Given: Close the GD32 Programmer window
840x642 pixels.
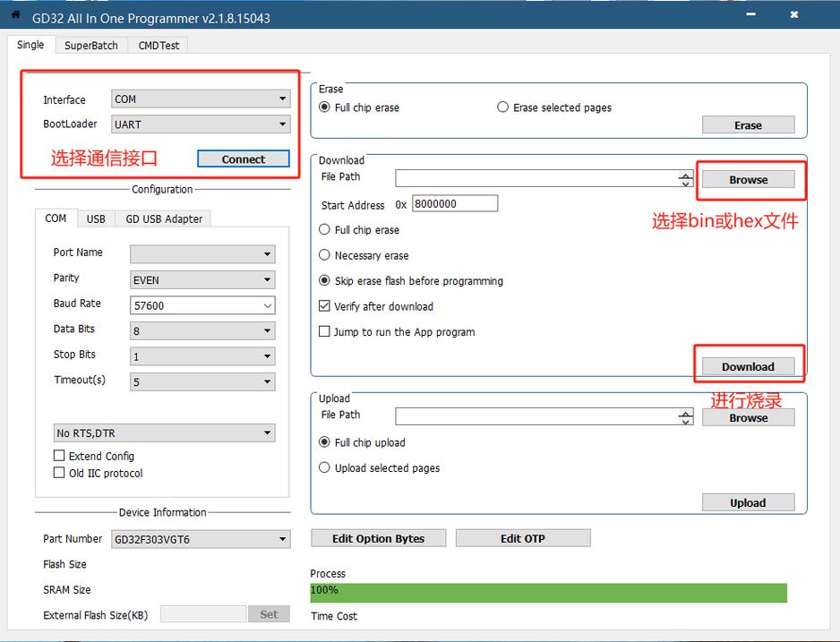Looking at the screenshot, I should point(794,14).
